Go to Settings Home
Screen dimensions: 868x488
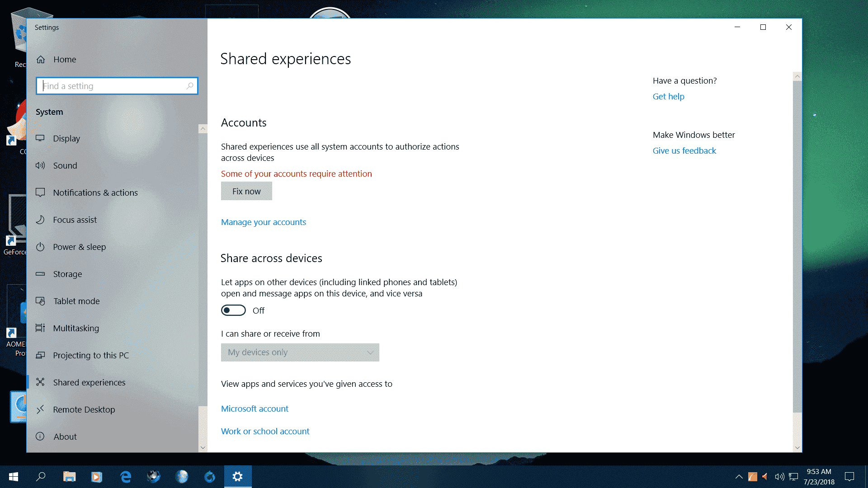[65, 59]
